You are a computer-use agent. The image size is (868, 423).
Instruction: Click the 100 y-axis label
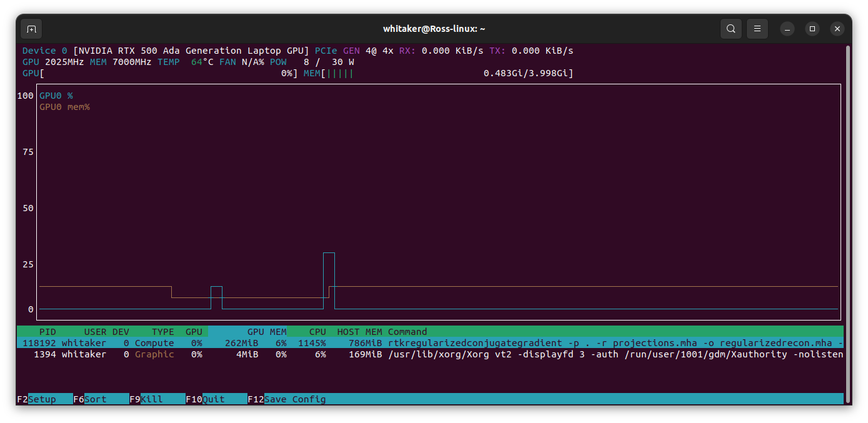click(26, 96)
